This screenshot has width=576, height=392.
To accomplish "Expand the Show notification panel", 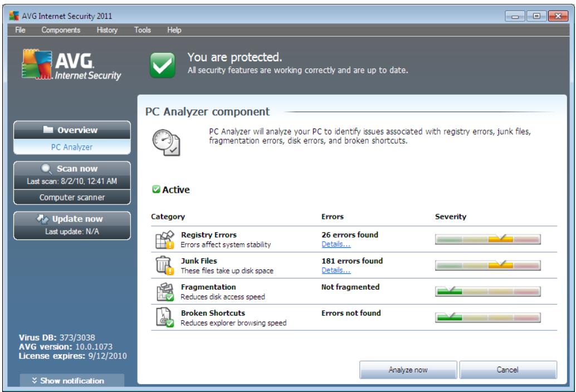I will [72, 381].
